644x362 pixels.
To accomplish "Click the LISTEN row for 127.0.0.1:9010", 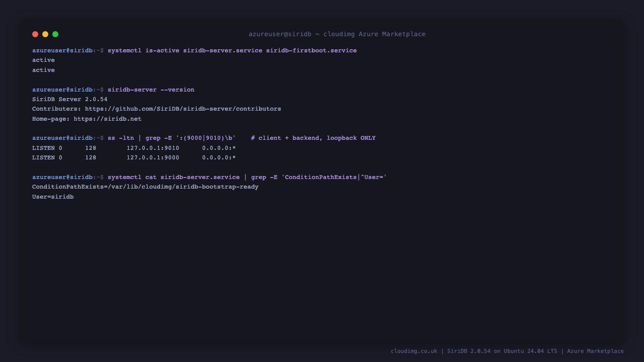I will click(x=134, y=148).
